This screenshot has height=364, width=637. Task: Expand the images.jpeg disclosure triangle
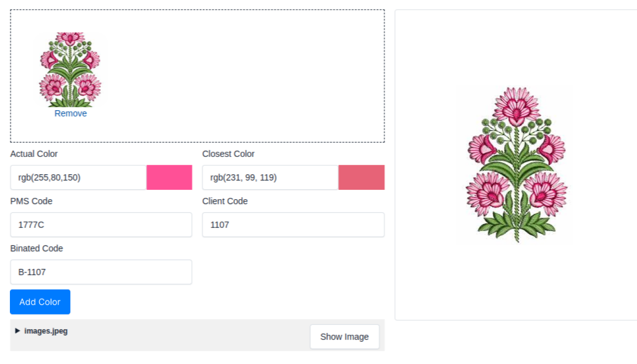pyautogui.click(x=17, y=331)
